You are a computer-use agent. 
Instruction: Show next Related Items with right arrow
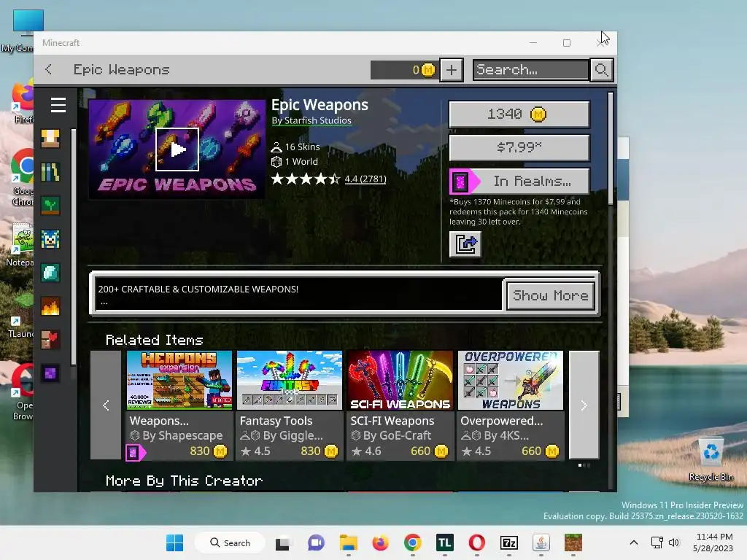tap(584, 405)
